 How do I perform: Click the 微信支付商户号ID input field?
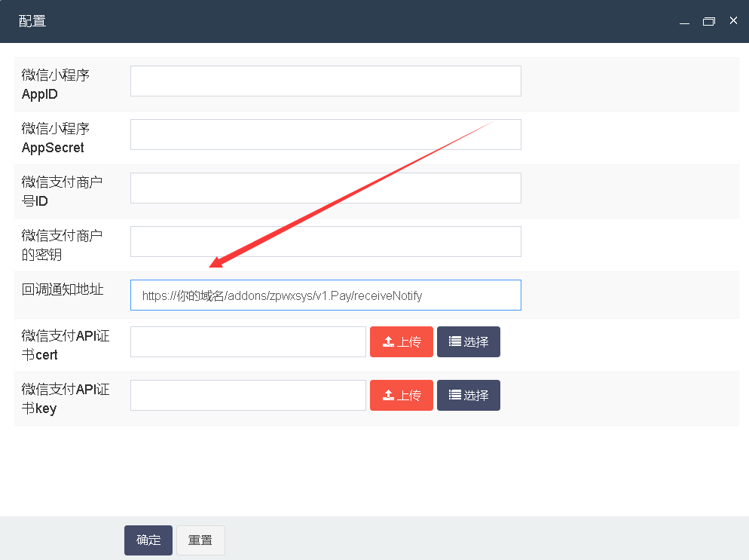tap(326, 188)
